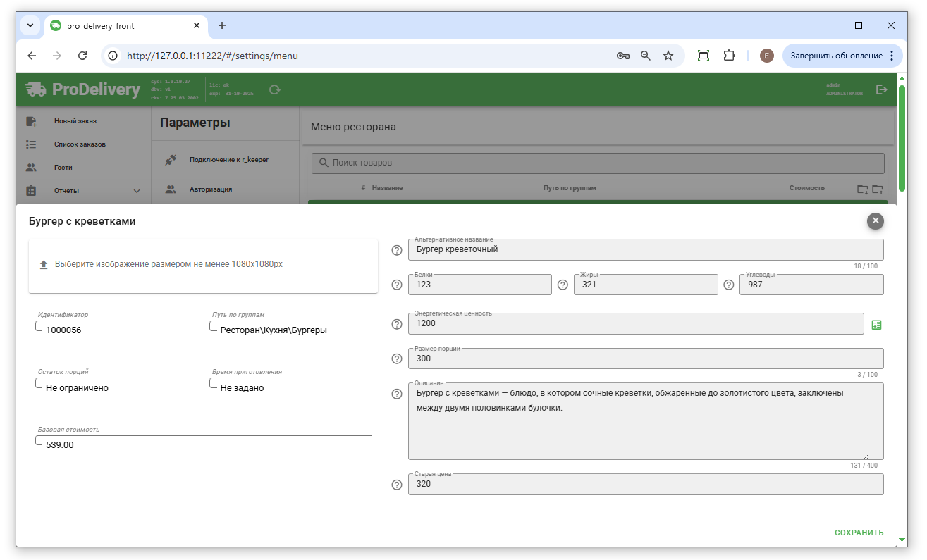Bookmark this page with the star icon

coord(668,56)
